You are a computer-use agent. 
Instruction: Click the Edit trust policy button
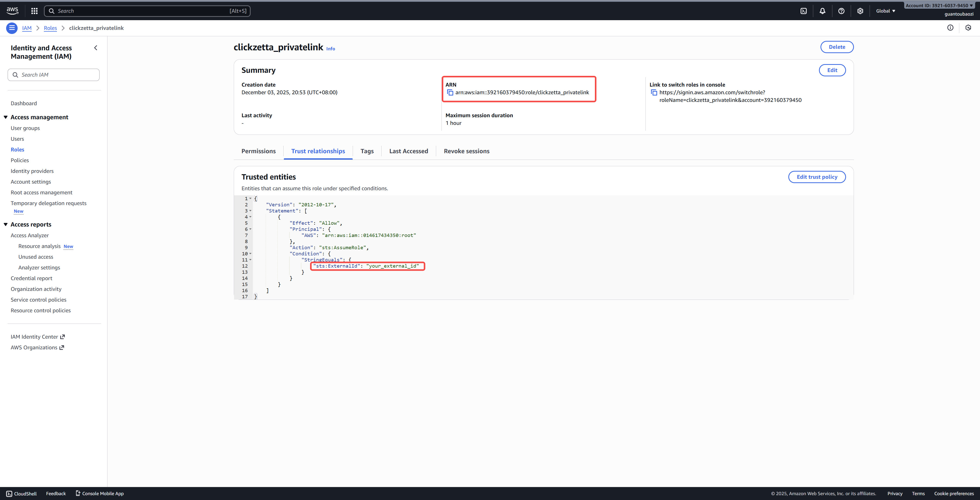(816, 177)
